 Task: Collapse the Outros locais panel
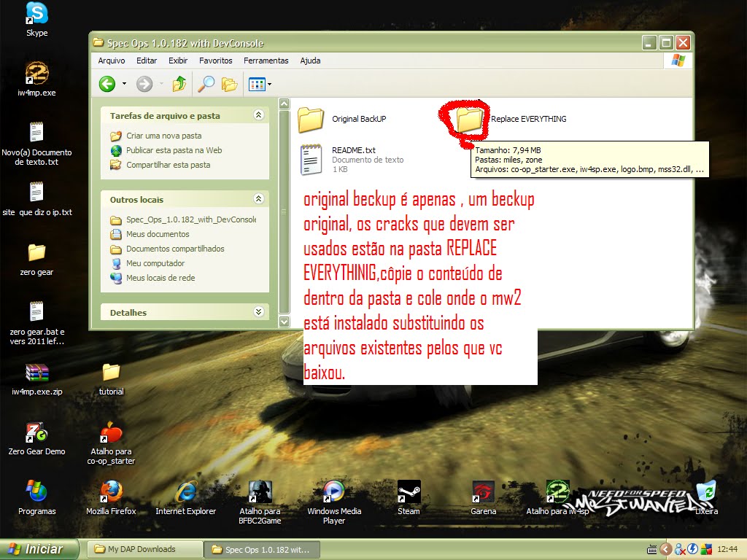(x=259, y=198)
